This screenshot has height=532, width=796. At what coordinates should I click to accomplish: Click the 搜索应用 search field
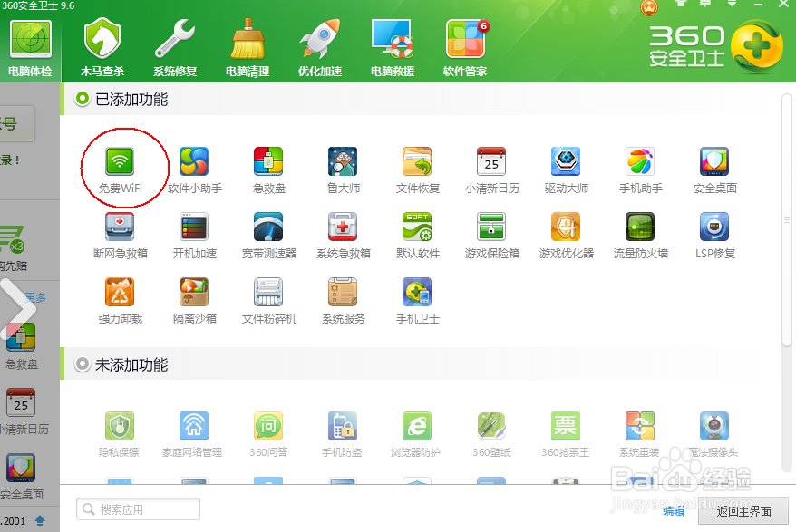138,509
